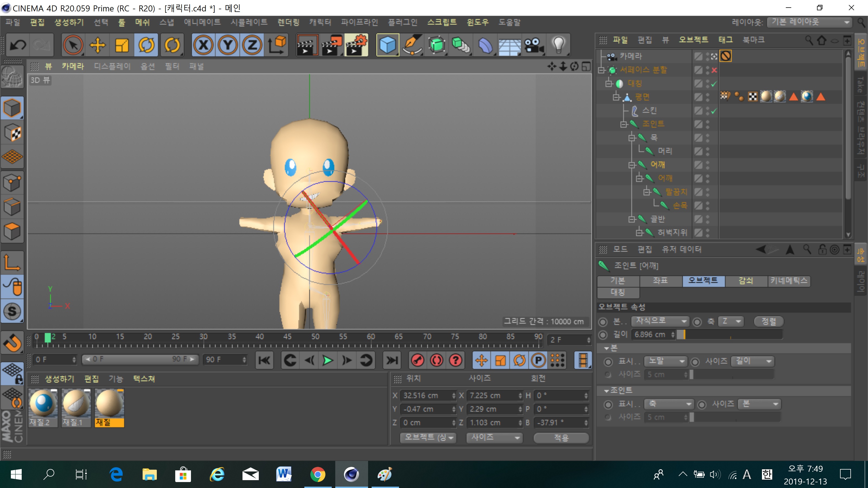The width and height of the screenshot is (868, 488).
Task: Add a camera object from toolbar
Action: 534,45
